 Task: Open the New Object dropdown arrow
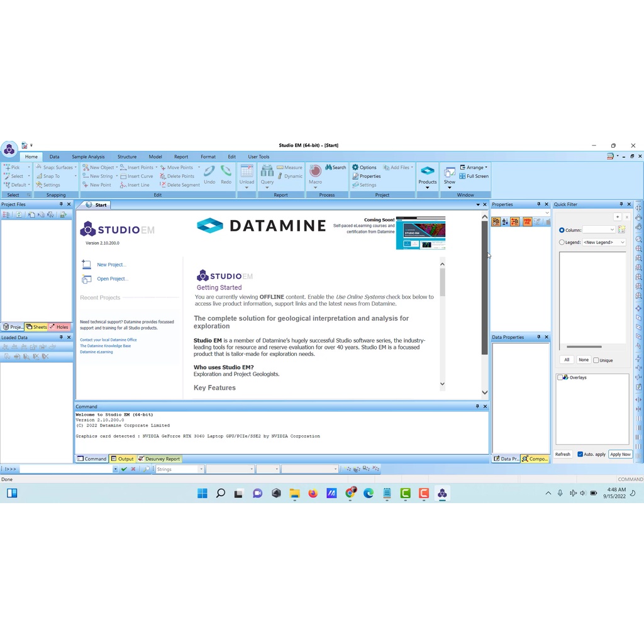coord(116,167)
